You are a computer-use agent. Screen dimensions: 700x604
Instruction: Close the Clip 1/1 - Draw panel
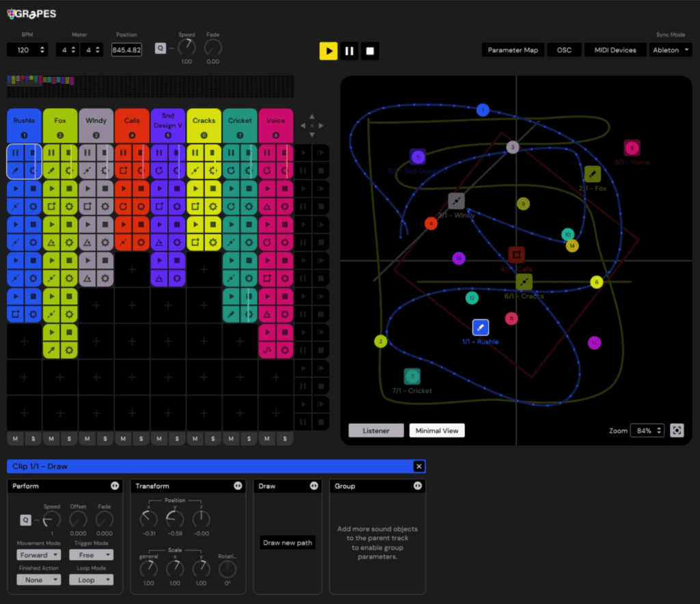pyautogui.click(x=419, y=466)
